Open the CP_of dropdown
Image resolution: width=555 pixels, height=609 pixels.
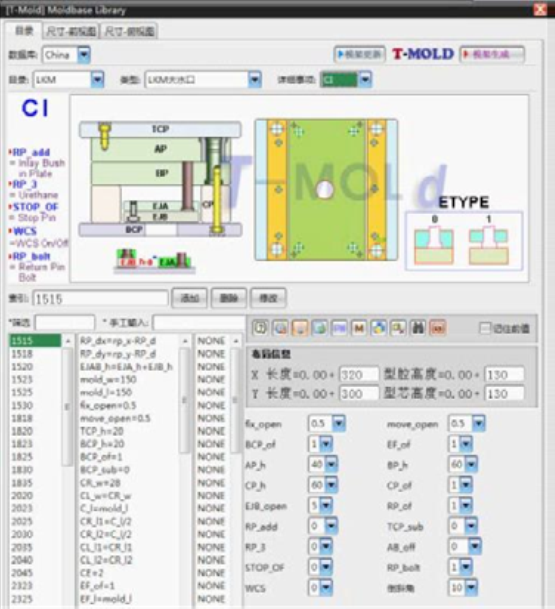coord(466,485)
